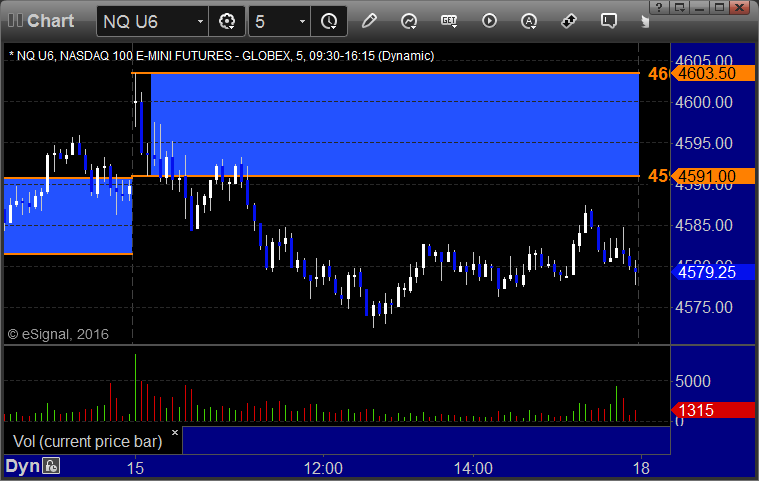Select the pencil drawing tool
759x481 pixels.
click(x=369, y=21)
